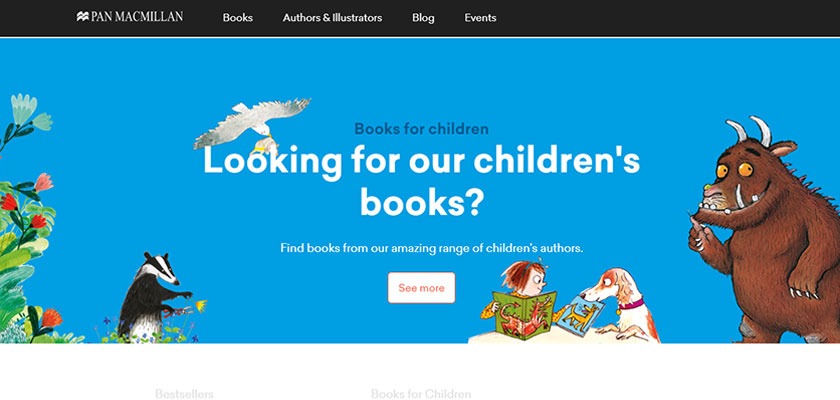
Task: Click the green dragon book cover
Action: 524,316
